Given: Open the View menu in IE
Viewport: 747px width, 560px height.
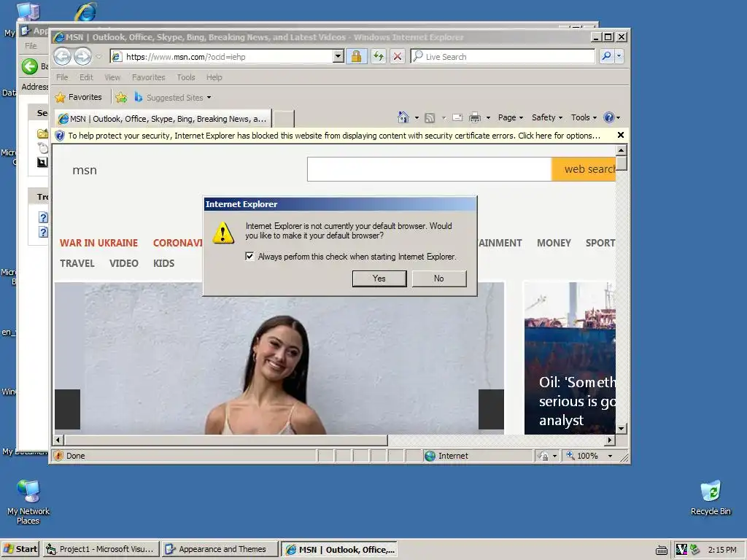Looking at the screenshot, I should (112, 77).
